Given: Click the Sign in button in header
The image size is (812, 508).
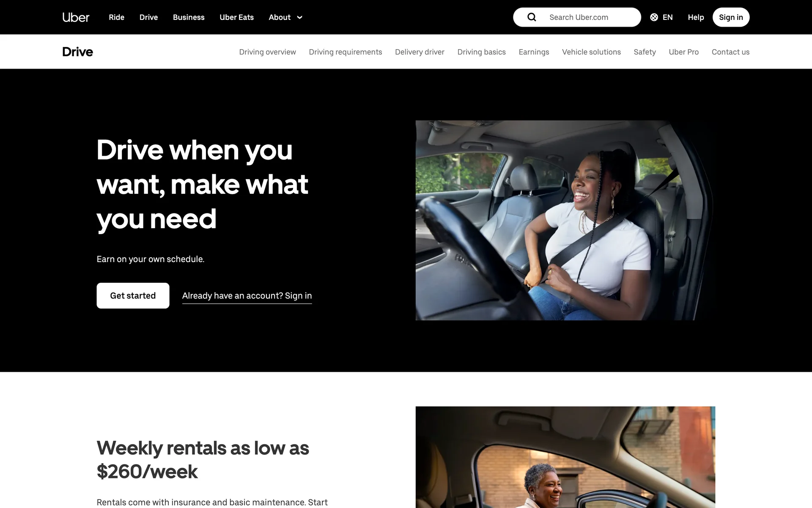Looking at the screenshot, I should (x=731, y=17).
